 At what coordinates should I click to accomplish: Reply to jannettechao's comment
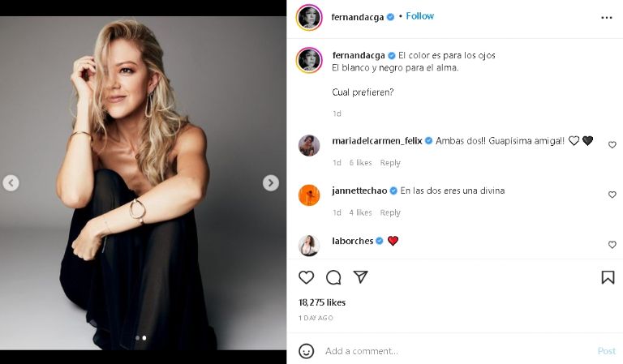tap(390, 212)
